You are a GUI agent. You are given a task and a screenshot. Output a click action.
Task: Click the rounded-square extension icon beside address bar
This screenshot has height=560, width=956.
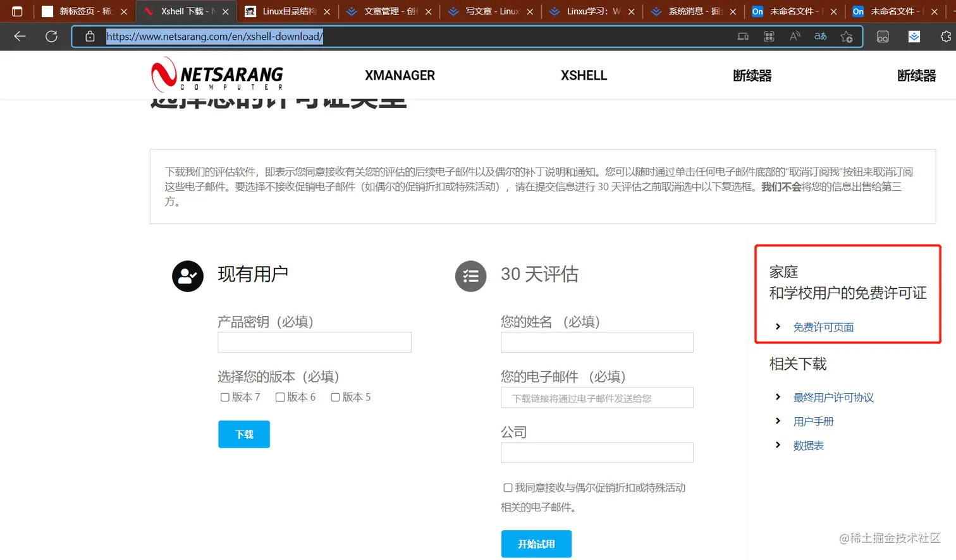tap(883, 37)
